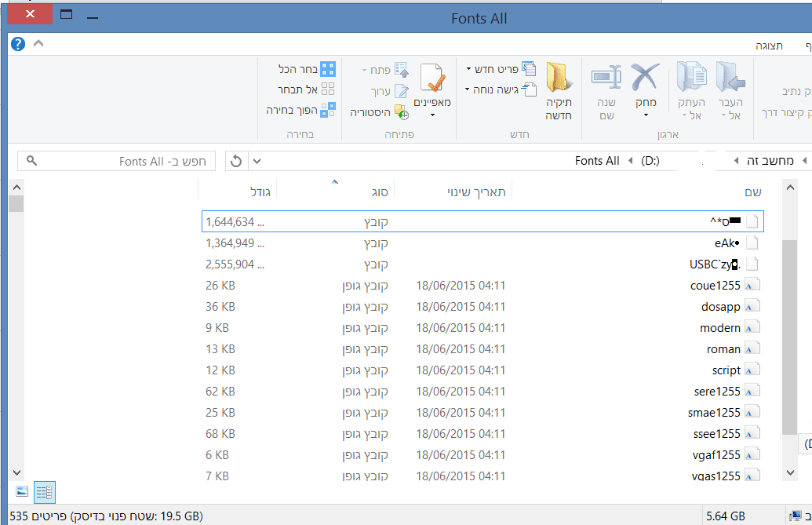Click the Open (פתח) ribbon button
Screen dimensions: 812x525
[384, 70]
